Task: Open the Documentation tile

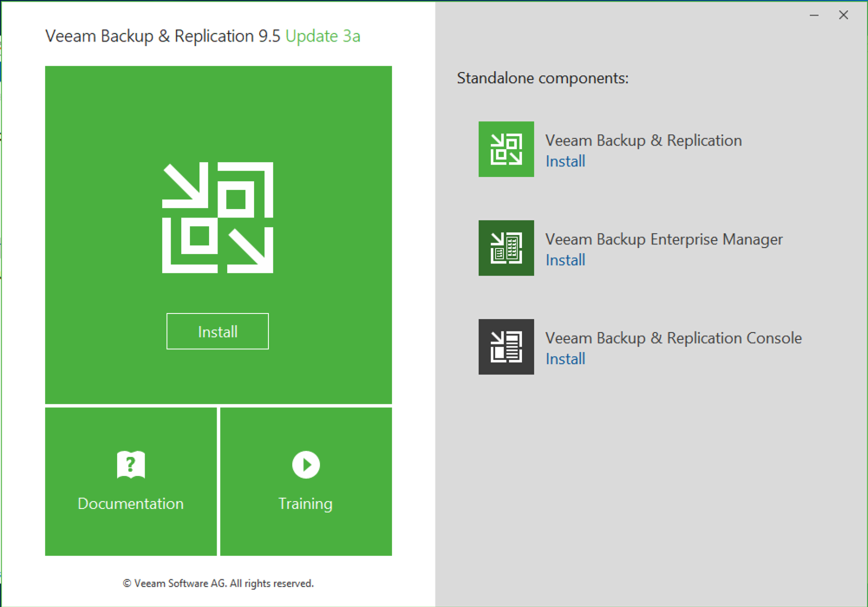Action: point(130,481)
